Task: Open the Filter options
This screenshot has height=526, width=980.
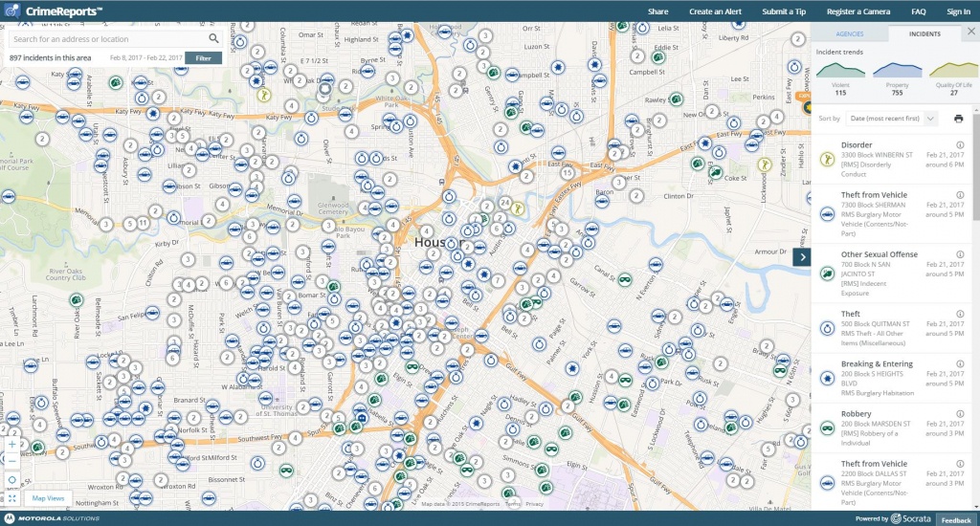Action: click(x=204, y=58)
